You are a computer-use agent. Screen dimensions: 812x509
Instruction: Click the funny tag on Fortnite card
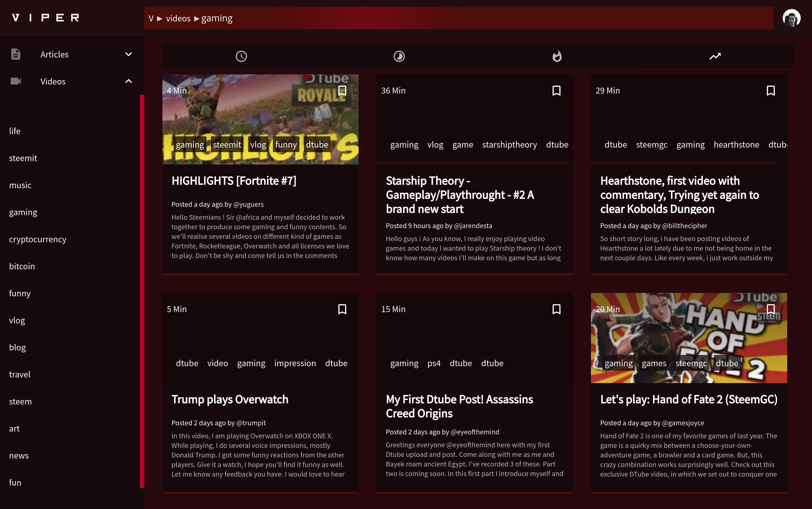click(286, 145)
